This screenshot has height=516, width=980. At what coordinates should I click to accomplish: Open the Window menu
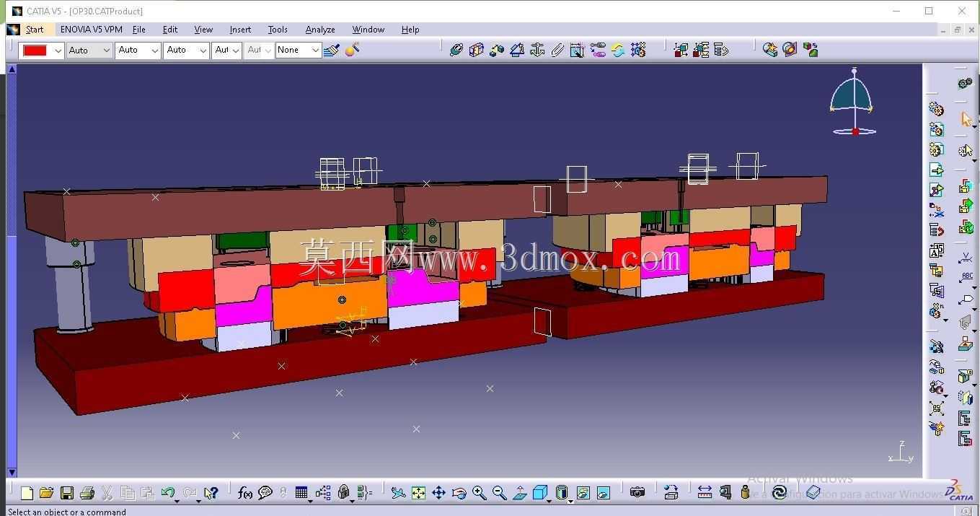point(368,30)
